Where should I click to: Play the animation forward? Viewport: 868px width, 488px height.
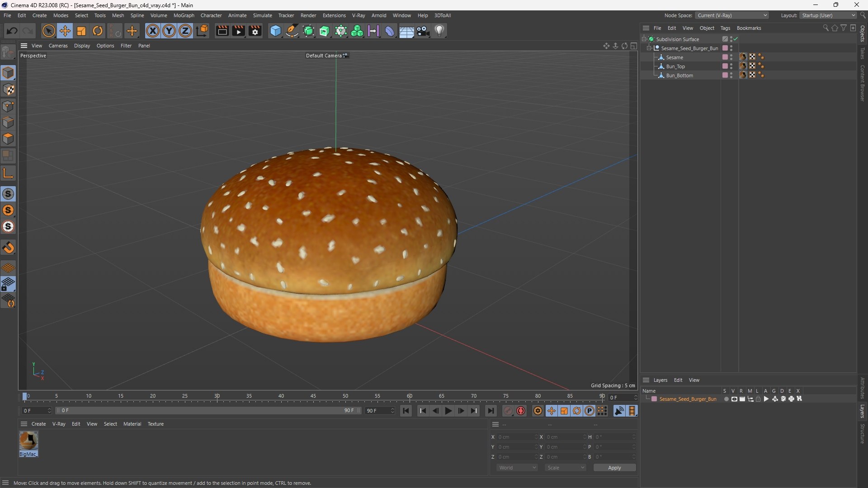coord(448,411)
